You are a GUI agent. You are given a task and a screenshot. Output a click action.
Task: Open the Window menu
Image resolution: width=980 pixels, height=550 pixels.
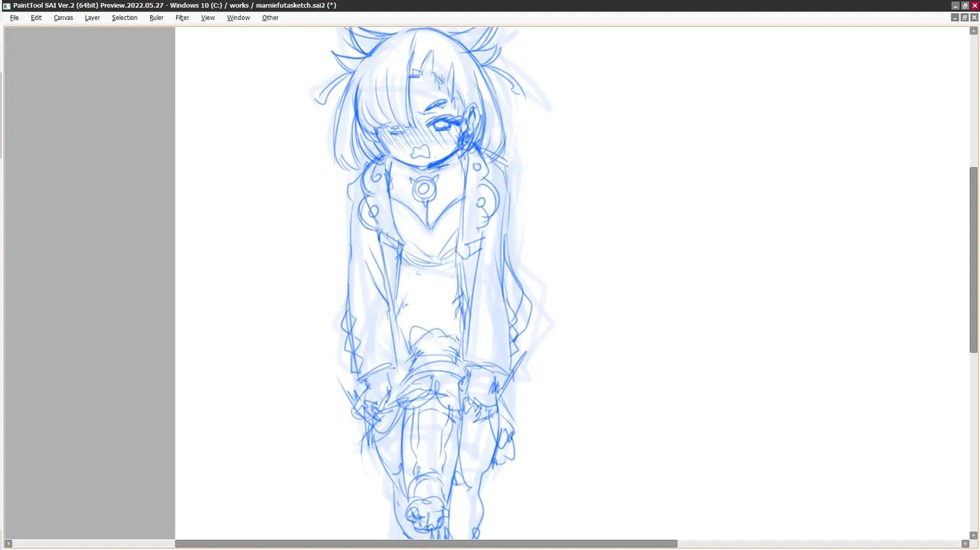pos(238,18)
